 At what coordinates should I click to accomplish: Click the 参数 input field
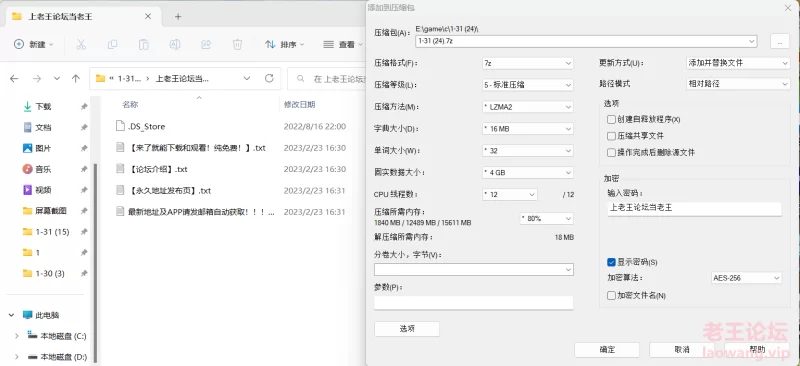473,303
